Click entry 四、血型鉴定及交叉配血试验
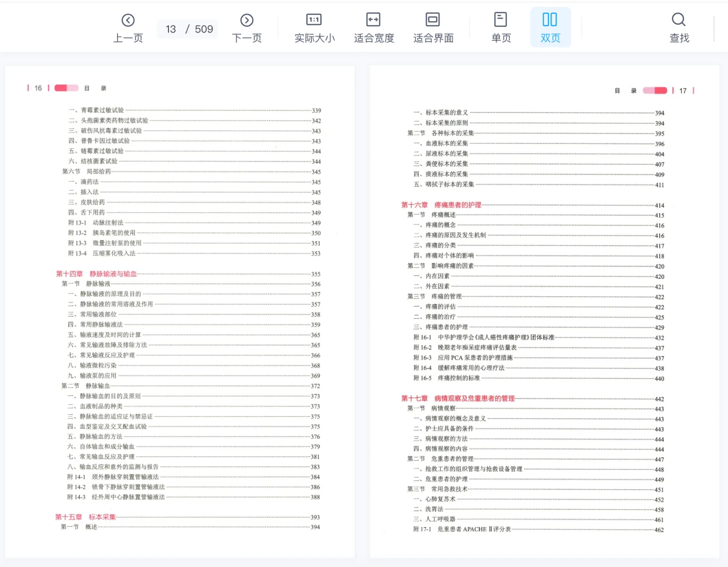This screenshot has height=567, width=728. tap(107, 427)
